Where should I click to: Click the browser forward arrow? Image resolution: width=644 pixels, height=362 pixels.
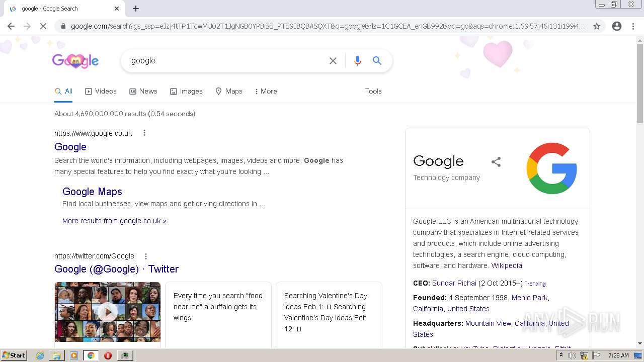click(27, 26)
